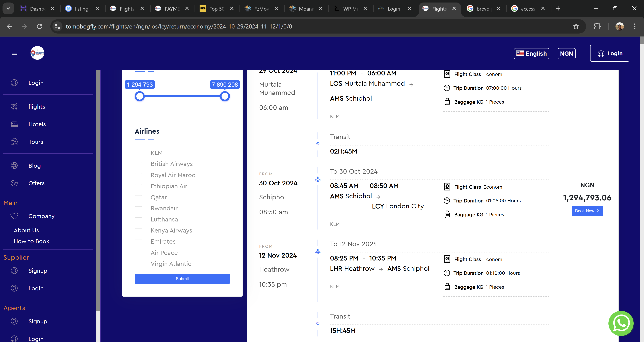
Task: Open the hamburger menu icon
Action: pyautogui.click(x=14, y=53)
